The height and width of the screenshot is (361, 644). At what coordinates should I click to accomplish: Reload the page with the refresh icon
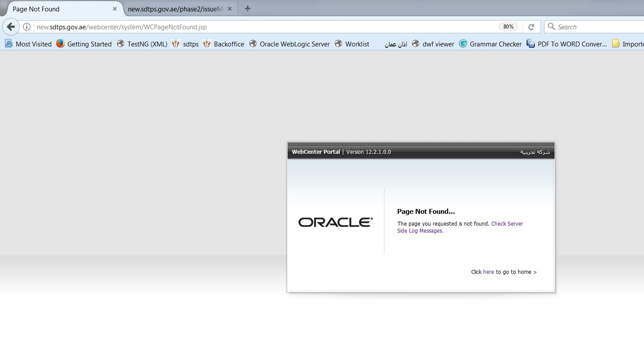click(531, 27)
